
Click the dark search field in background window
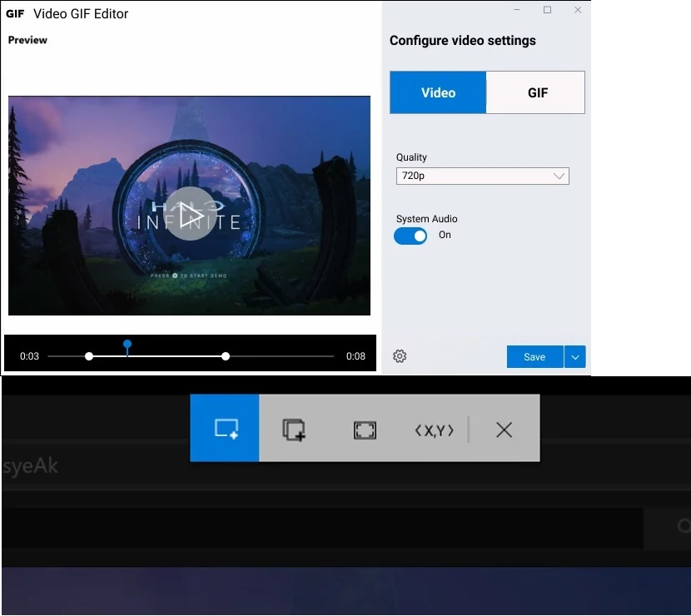[x=321, y=528]
